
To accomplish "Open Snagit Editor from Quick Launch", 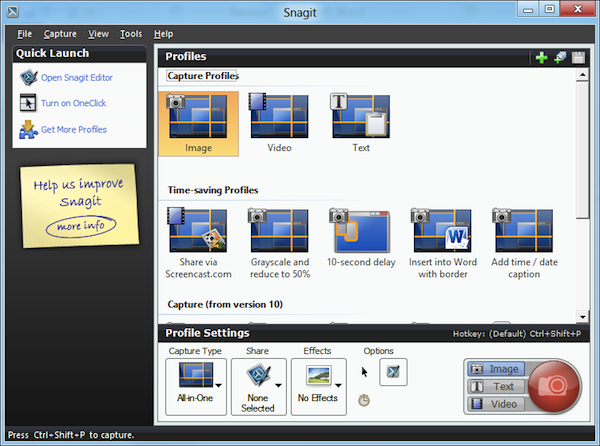I will point(77,78).
